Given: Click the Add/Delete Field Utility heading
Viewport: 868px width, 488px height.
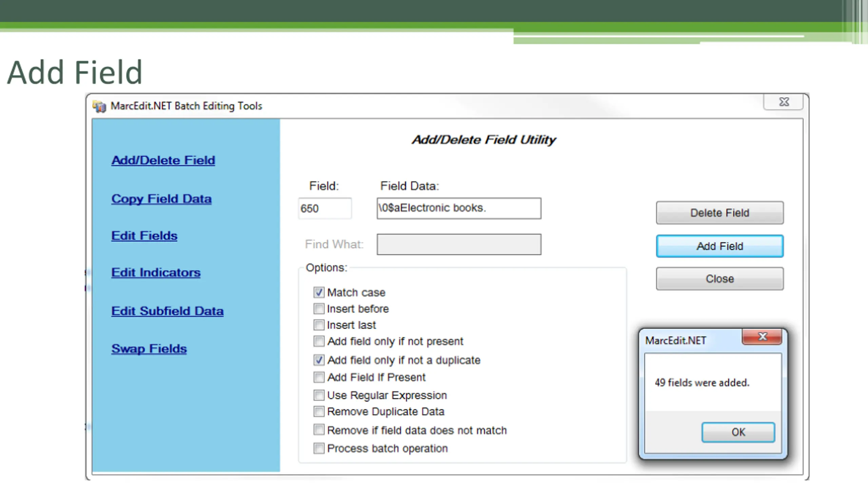Looking at the screenshot, I should click(x=484, y=140).
